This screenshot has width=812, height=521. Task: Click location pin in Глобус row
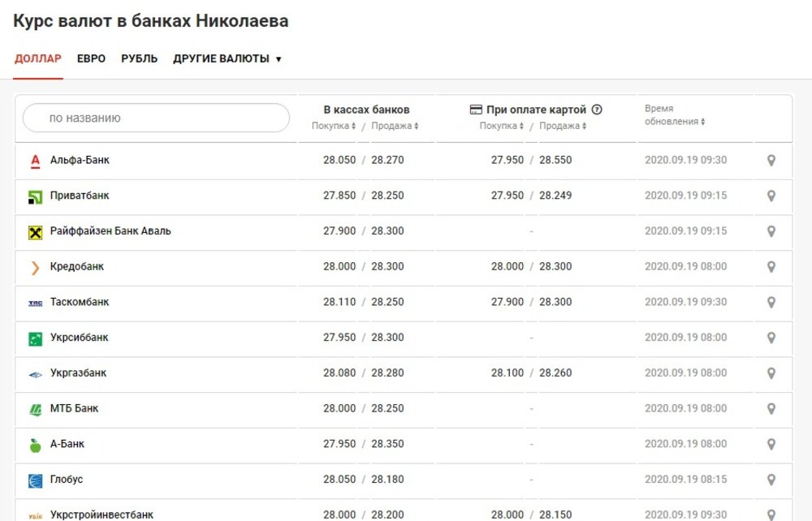[x=771, y=480]
